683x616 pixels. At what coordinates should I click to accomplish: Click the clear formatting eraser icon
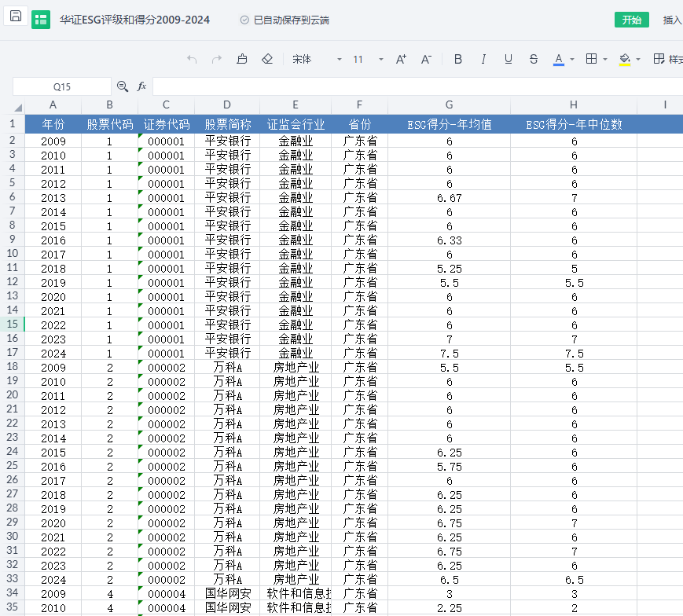(266, 59)
